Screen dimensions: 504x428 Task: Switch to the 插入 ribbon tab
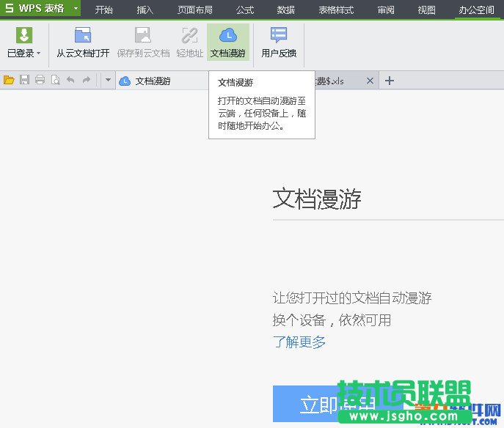coord(145,10)
